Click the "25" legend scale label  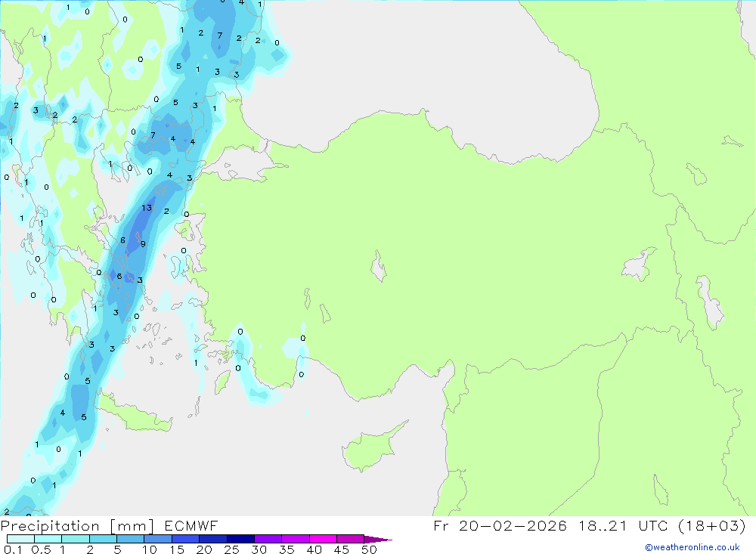click(x=231, y=549)
